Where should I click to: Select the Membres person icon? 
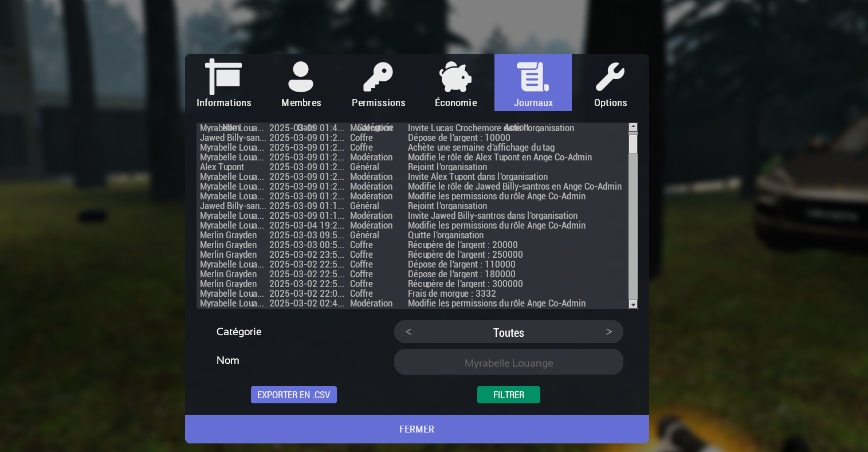point(301,77)
